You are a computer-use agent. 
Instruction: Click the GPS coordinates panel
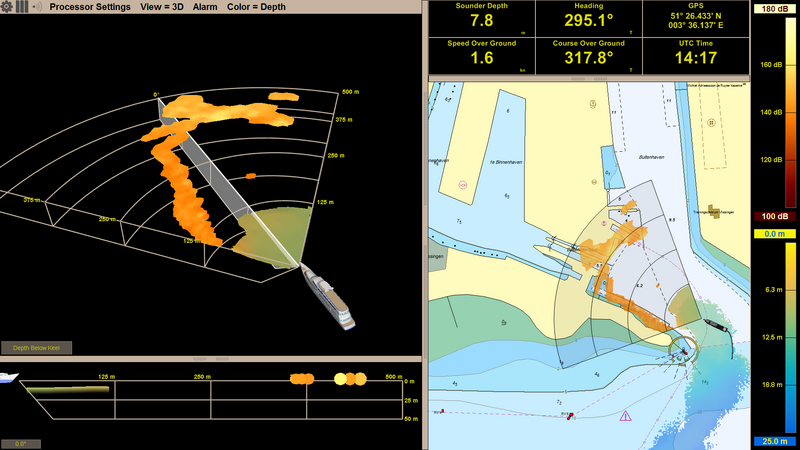[696, 19]
